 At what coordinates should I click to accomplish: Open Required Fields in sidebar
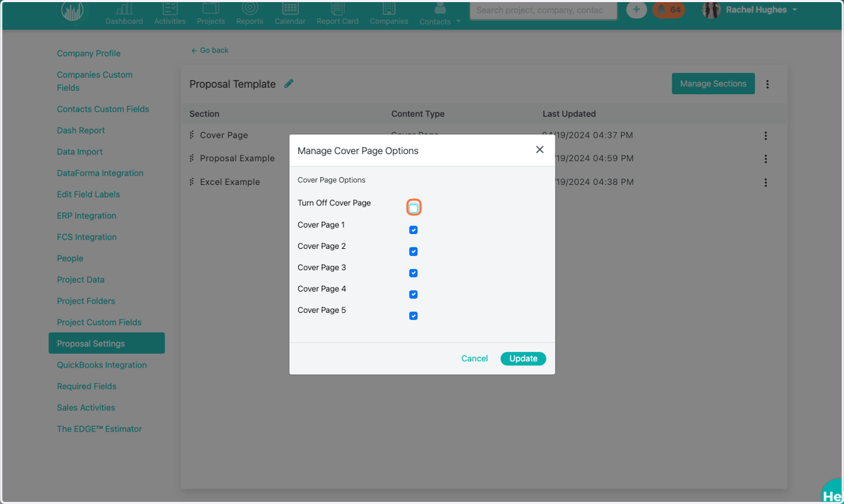(87, 386)
